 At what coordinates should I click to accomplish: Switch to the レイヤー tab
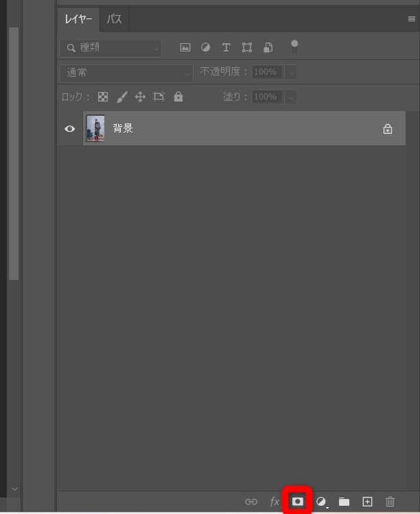pos(78,19)
